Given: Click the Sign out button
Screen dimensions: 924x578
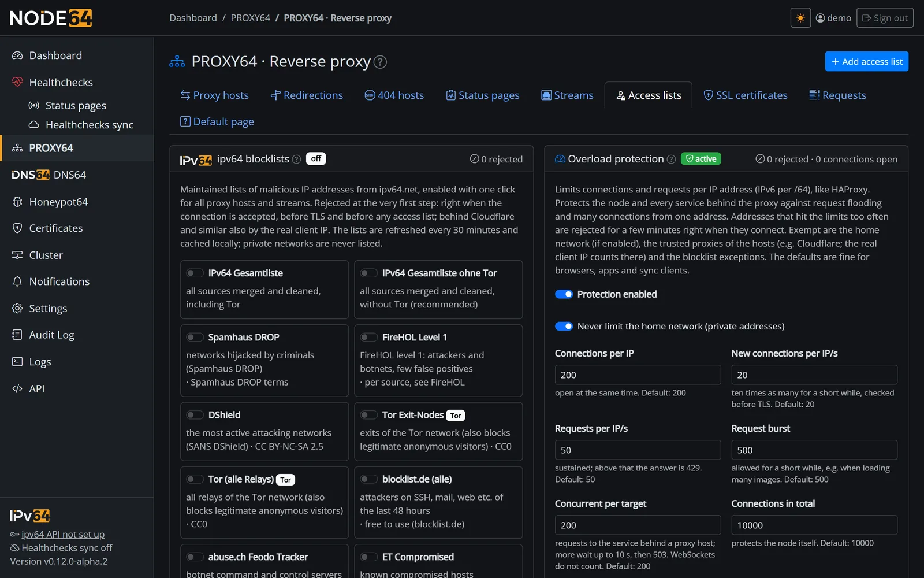Looking at the screenshot, I should pos(885,18).
